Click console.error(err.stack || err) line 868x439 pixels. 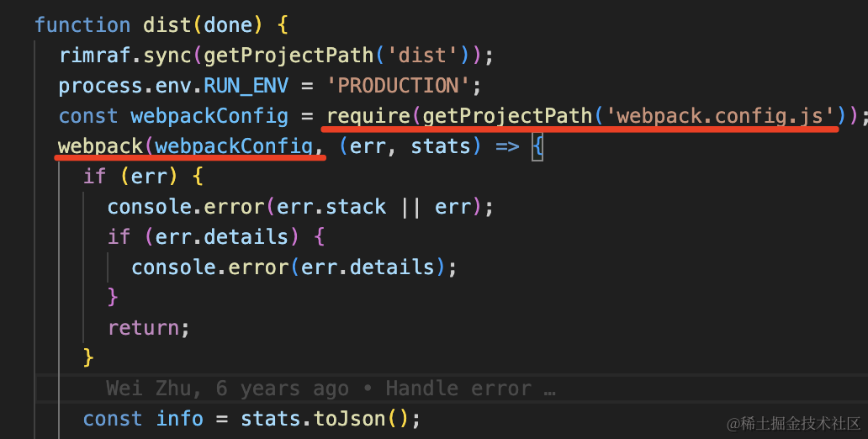[299, 207]
